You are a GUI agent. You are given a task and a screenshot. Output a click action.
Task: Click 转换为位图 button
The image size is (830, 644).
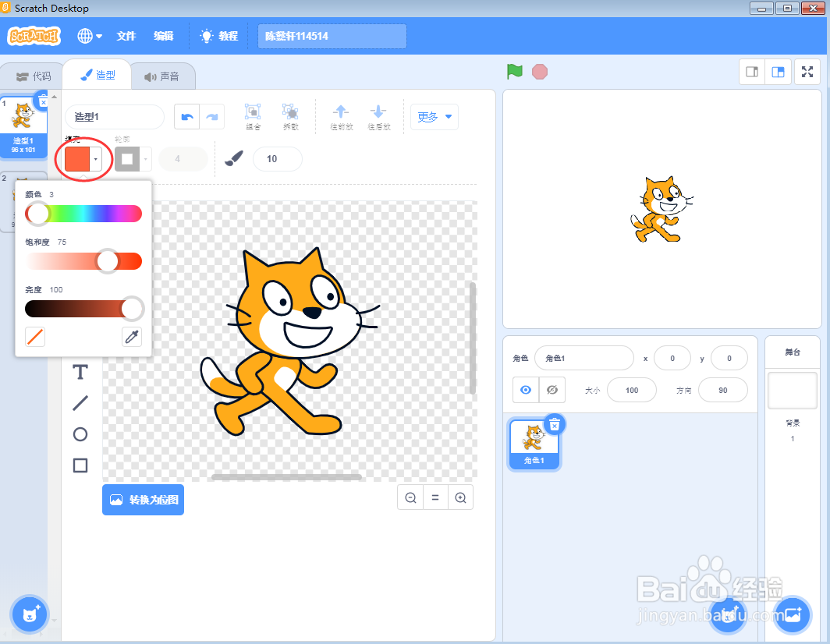click(x=143, y=500)
